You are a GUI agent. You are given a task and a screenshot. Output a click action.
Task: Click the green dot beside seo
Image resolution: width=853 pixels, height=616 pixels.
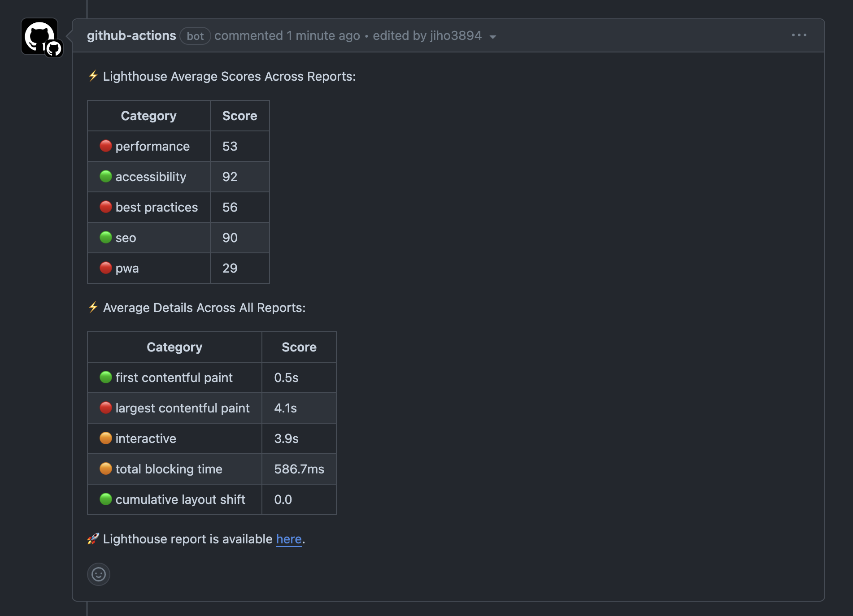[x=106, y=237]
